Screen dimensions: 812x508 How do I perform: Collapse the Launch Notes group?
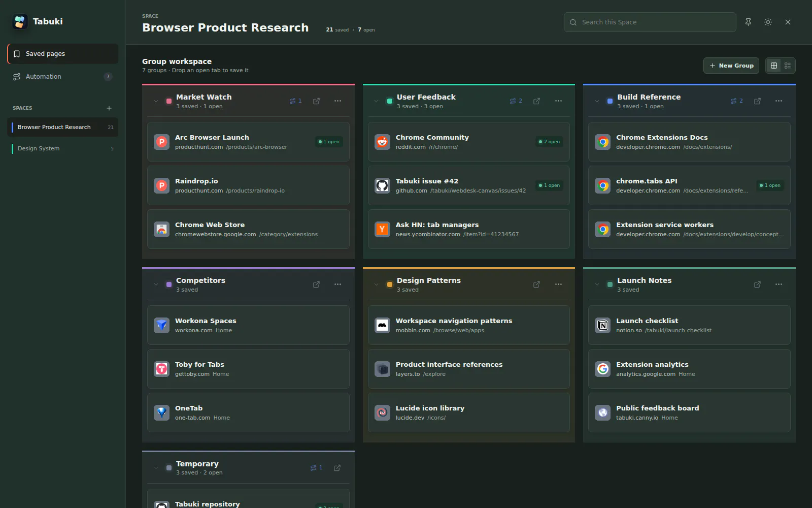(597, 284)
